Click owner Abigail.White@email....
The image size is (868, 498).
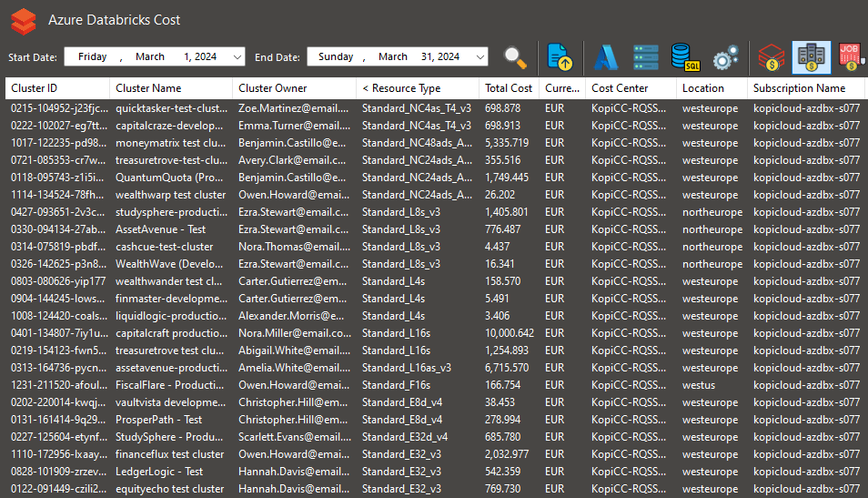coord(295,351)
